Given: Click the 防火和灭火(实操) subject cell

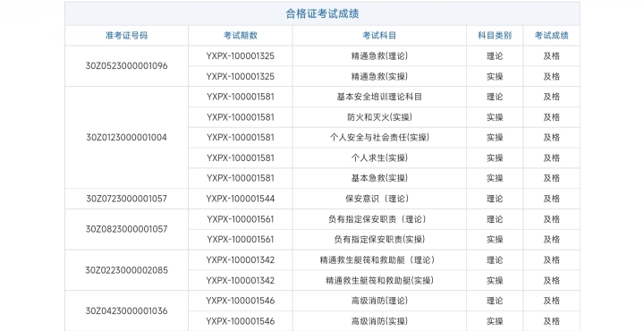Looking at the screenshot, I should [379, 117].
